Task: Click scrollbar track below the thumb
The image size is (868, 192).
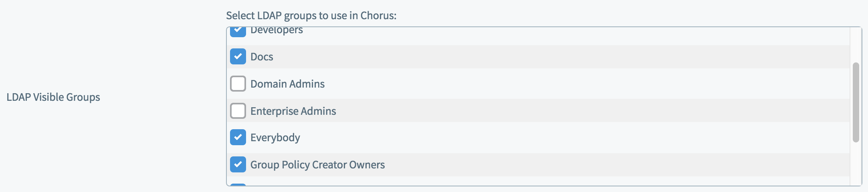Action: [x=856, y=164]
